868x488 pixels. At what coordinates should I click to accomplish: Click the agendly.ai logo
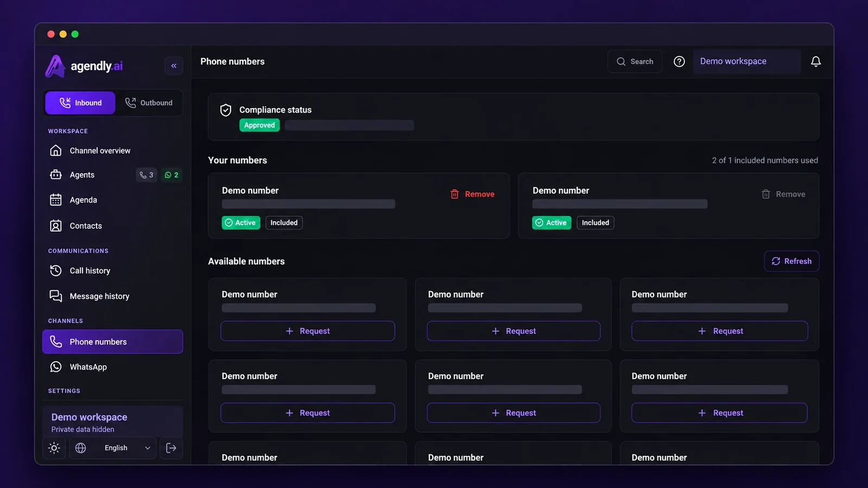click(x=84, y=66)
